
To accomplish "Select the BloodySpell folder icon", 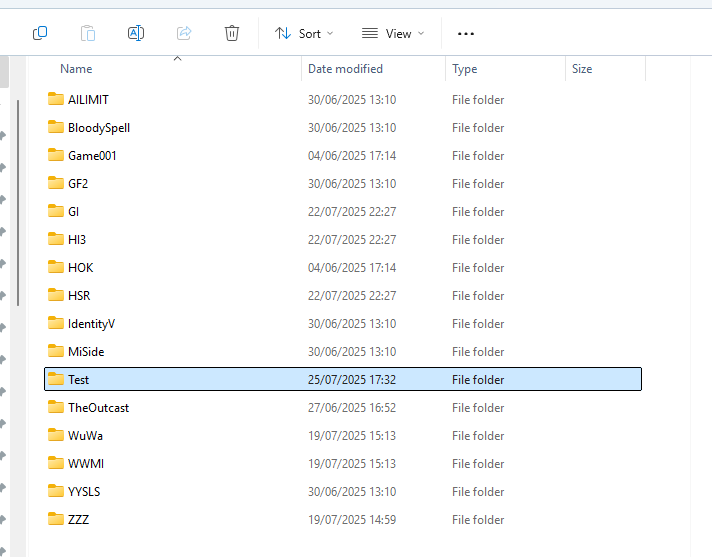I will coord(56,127).
